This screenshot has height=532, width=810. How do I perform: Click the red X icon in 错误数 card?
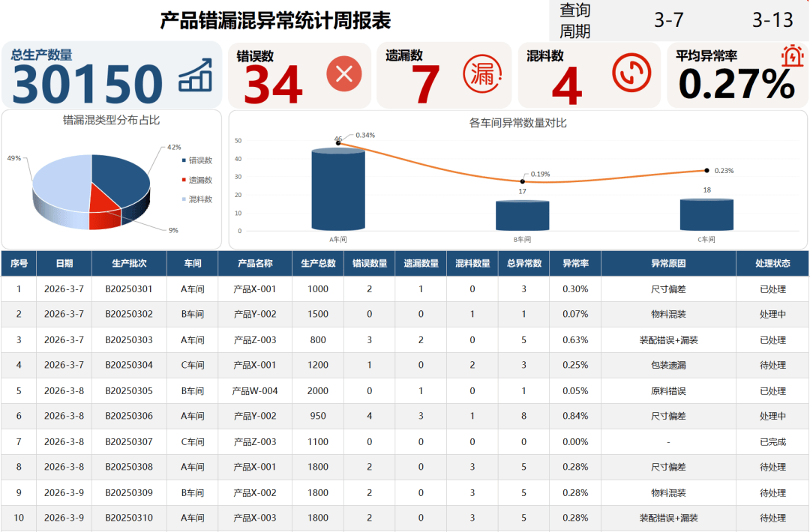coord(344,73)
